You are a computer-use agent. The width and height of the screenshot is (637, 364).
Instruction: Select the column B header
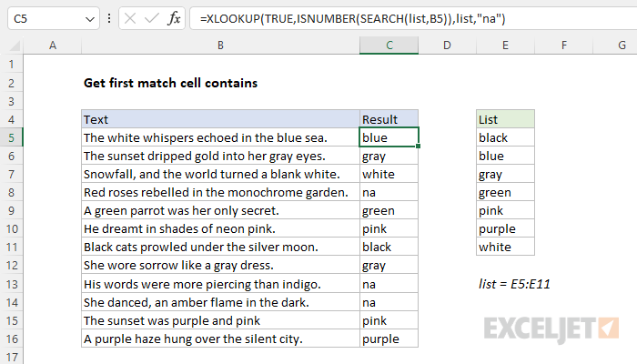pyautogui.click(x=220, y=45)
